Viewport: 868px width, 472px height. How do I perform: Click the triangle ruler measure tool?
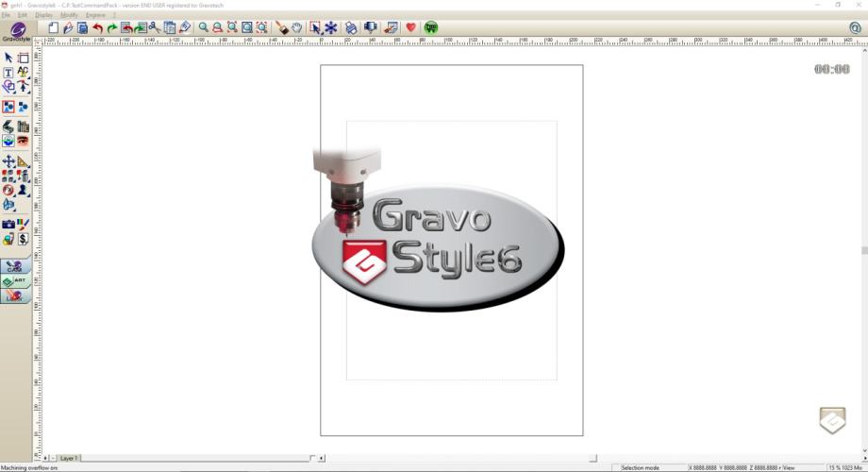coord(23,161)
